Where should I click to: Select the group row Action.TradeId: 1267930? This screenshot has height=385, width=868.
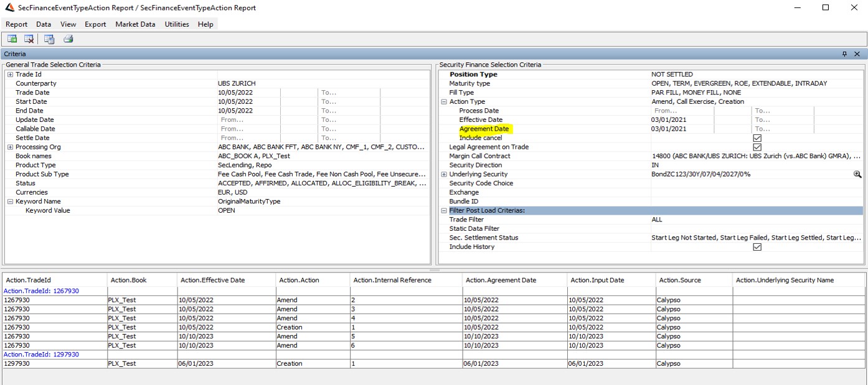pyautogui.click(x=41, y=291)
